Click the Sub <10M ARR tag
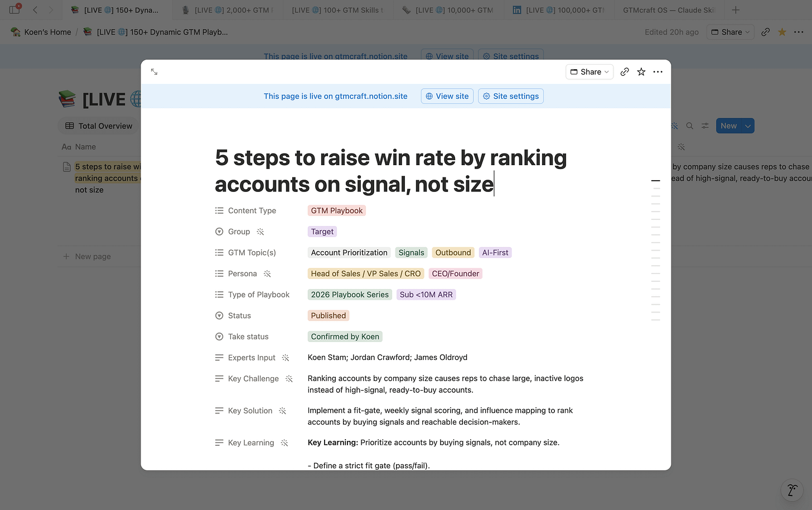 tap(426, 295)
